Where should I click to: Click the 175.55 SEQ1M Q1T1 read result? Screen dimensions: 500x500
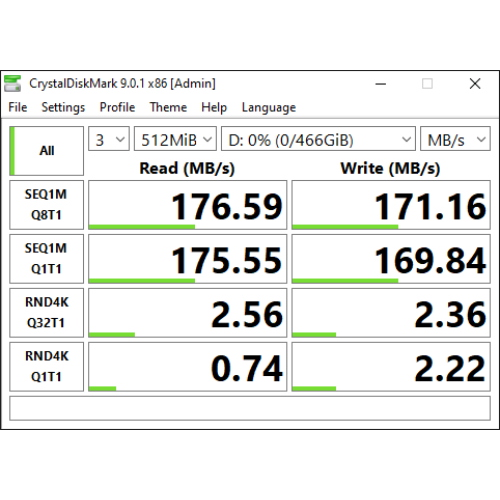pyautogui.click(x=187, y=259)
